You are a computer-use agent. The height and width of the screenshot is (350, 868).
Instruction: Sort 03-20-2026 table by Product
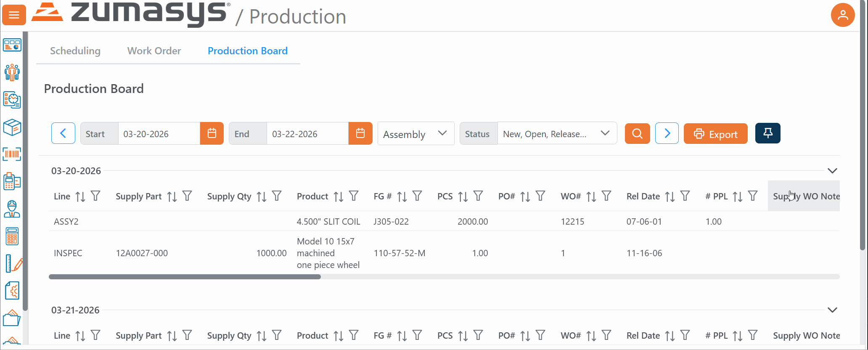pos(339,196)
